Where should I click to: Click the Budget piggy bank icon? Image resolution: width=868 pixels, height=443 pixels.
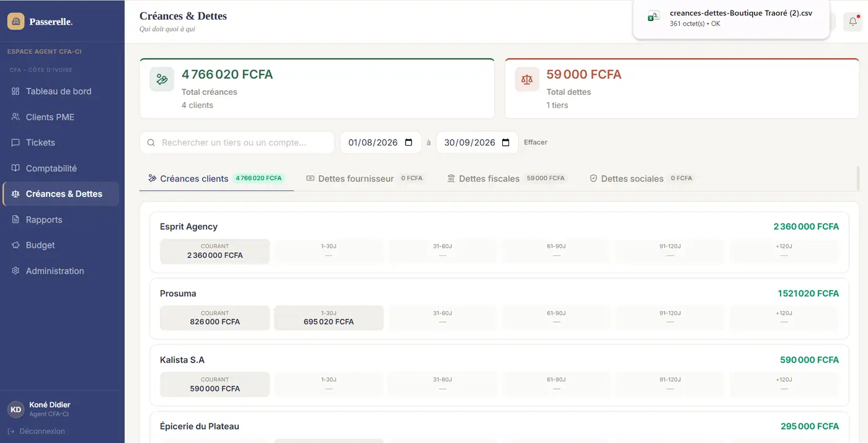15,245
